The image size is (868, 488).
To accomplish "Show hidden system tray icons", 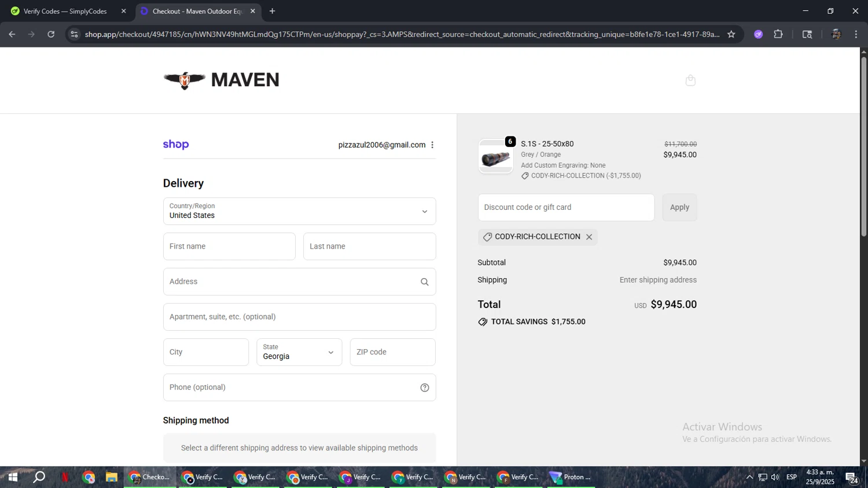I will coord(749,477).
